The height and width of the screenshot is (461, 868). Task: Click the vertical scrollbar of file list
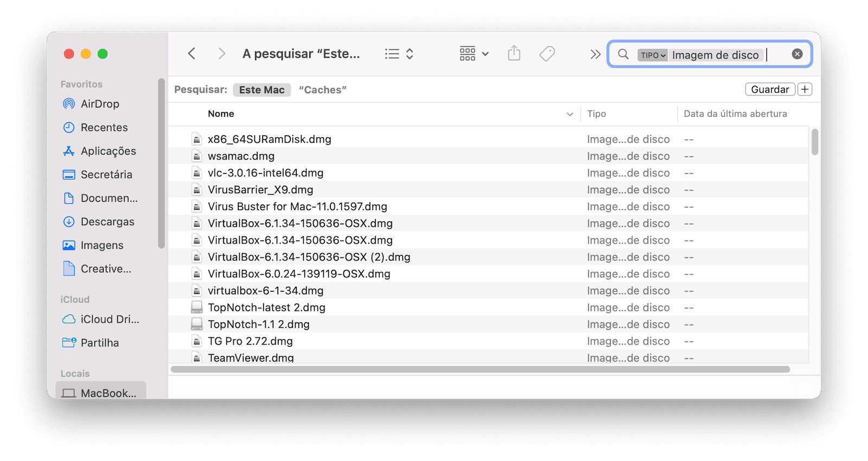coord(815,142)
